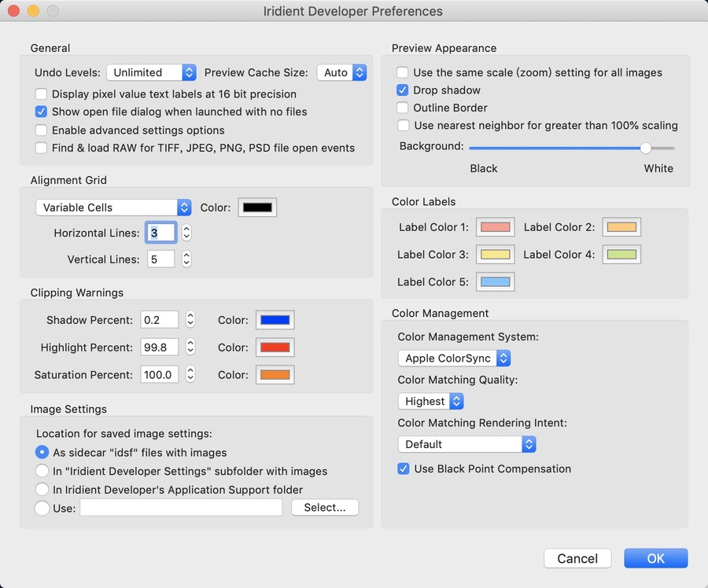Open the Apple ColorSync system dropdown

click(x=454, y=358)
